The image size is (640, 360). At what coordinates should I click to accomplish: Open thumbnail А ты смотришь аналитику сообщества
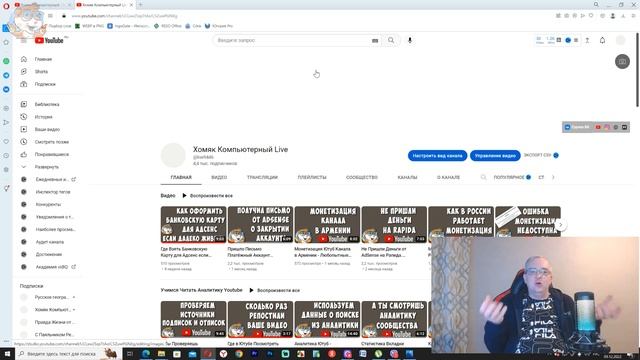394,319
